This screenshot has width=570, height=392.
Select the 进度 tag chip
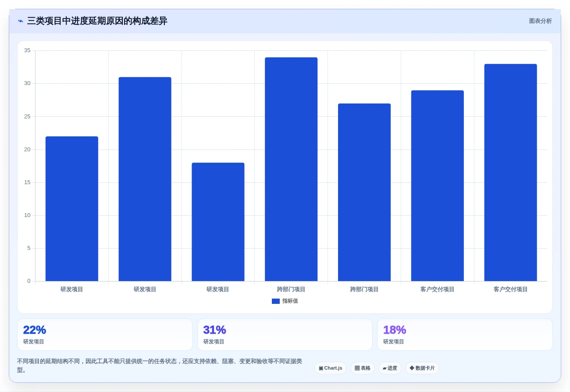click(390, 368)
